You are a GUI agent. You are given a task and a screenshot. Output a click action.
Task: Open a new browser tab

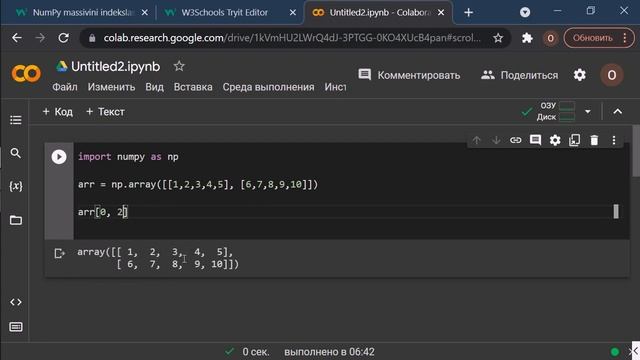coord(469,13)
